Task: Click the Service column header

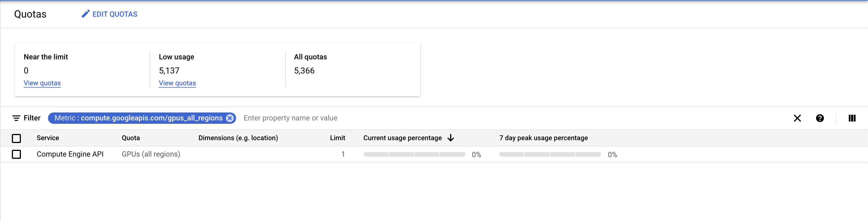Action: [47, 138]
